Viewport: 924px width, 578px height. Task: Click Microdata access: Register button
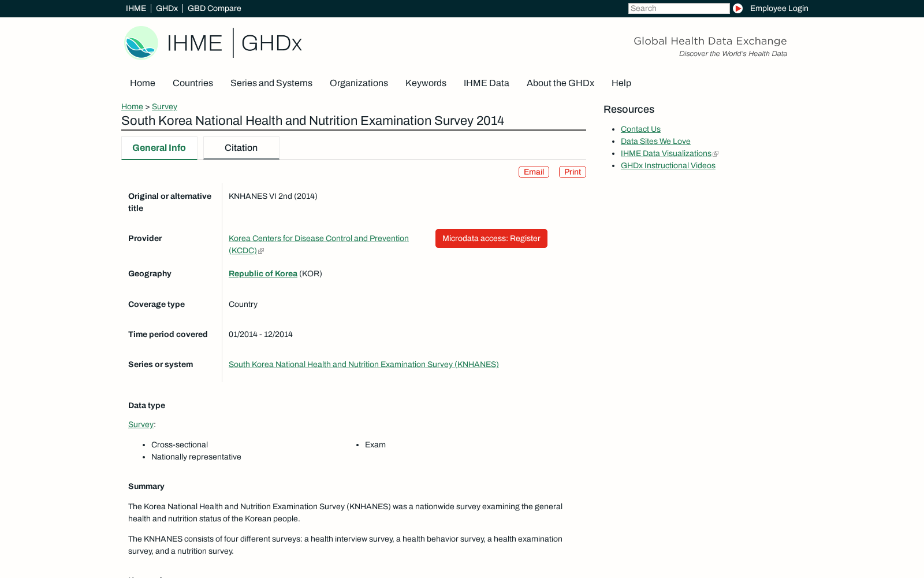coord(491,239)
